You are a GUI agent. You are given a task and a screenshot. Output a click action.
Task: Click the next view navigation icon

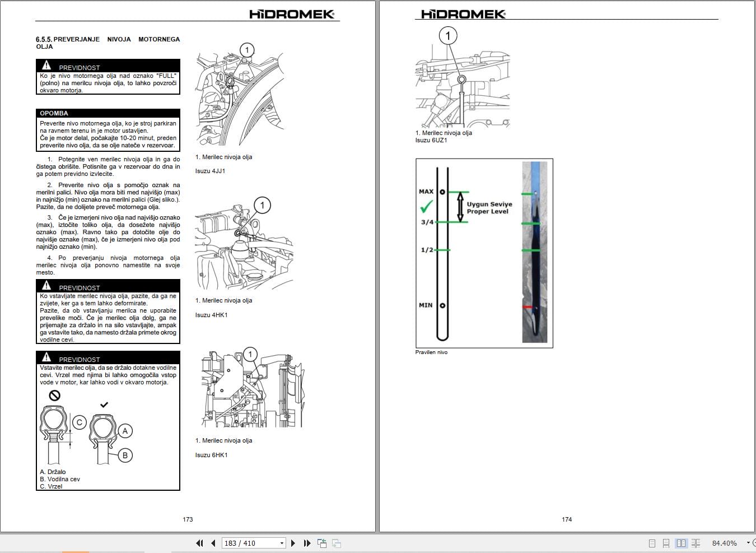(337, 543)
